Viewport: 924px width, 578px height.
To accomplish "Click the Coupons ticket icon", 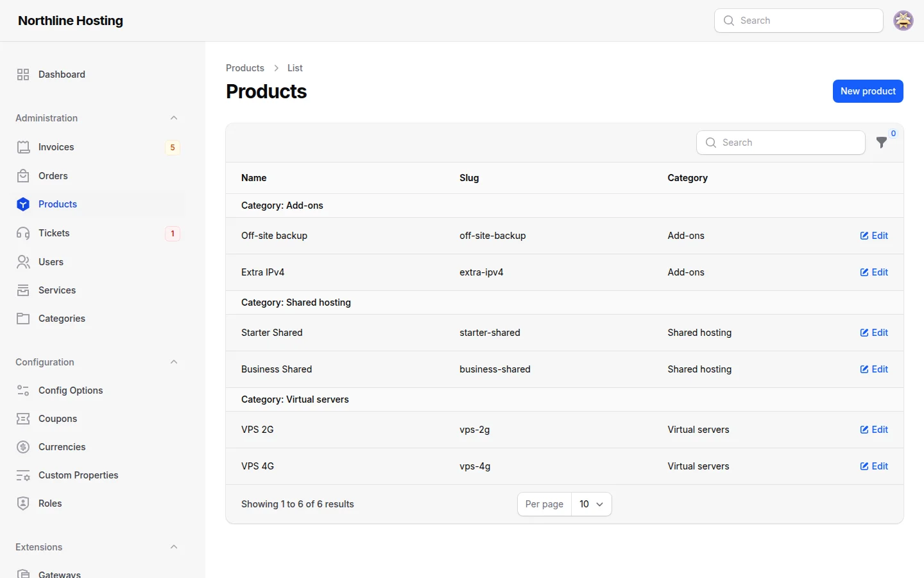I will point(23,419).
